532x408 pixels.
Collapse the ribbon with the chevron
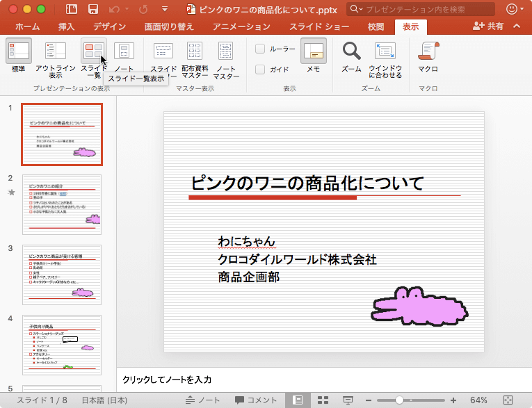pyautogui.click(x=517, y=26)
